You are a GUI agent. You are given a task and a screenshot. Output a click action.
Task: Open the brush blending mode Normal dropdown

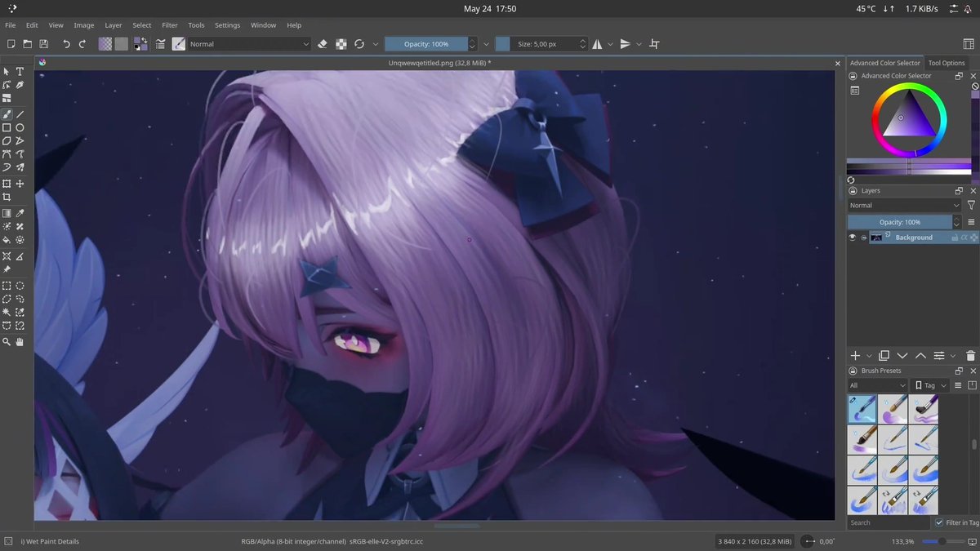(x=249, y=44)
